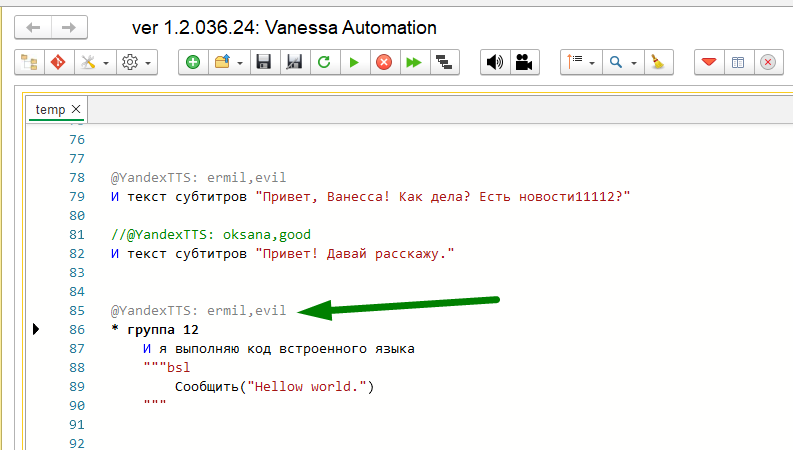Expand the gear settings dropdown arrow
Image resolution: width=793 pixels, height=450 pixels.
(x=148, y=64)
